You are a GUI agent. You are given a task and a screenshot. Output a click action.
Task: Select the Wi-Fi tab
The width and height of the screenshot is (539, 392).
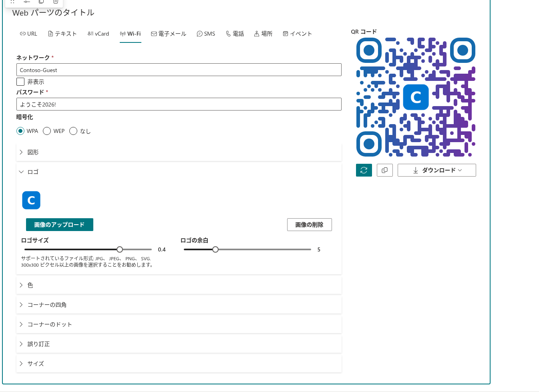[130, 34]
